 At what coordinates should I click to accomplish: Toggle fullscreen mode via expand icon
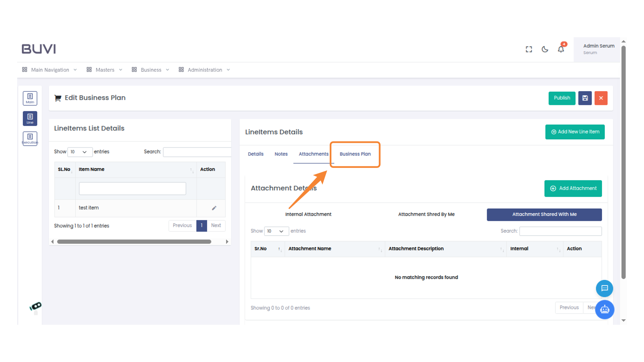pyautogui.click(x=529, y=49)
